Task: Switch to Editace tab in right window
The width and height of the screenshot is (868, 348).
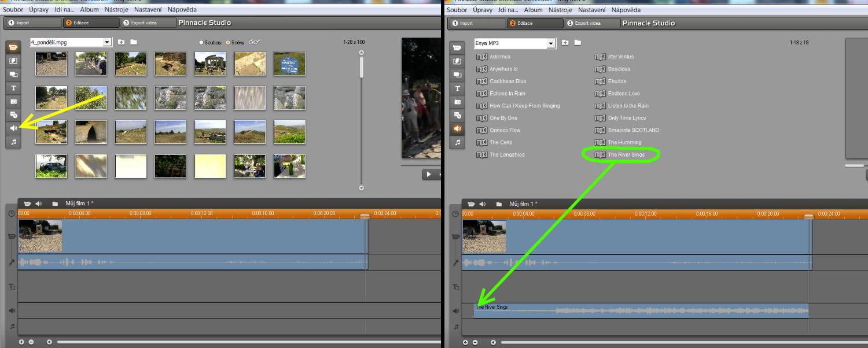Action: 535,23
